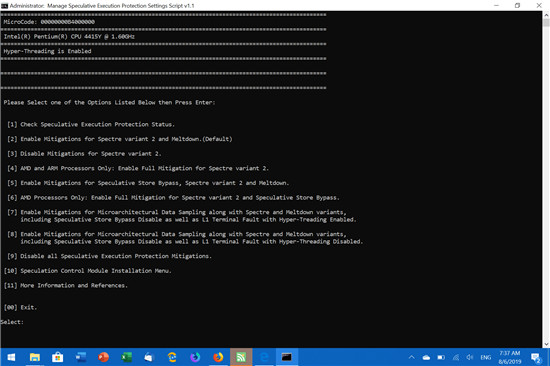Open File Explorer from the taskbar
This screenshot has height=366, width=550.
pyautogui.click(x=34, y=357)
